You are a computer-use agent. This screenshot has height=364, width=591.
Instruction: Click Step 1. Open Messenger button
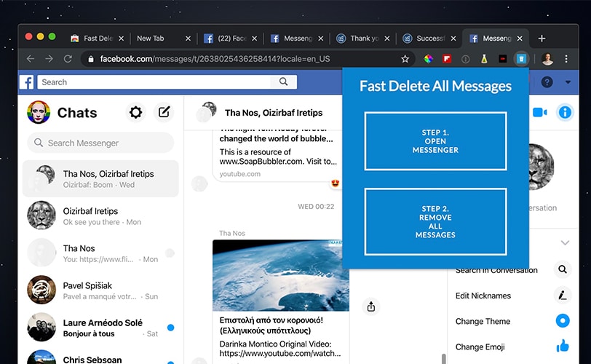click(x=435, y=141)
